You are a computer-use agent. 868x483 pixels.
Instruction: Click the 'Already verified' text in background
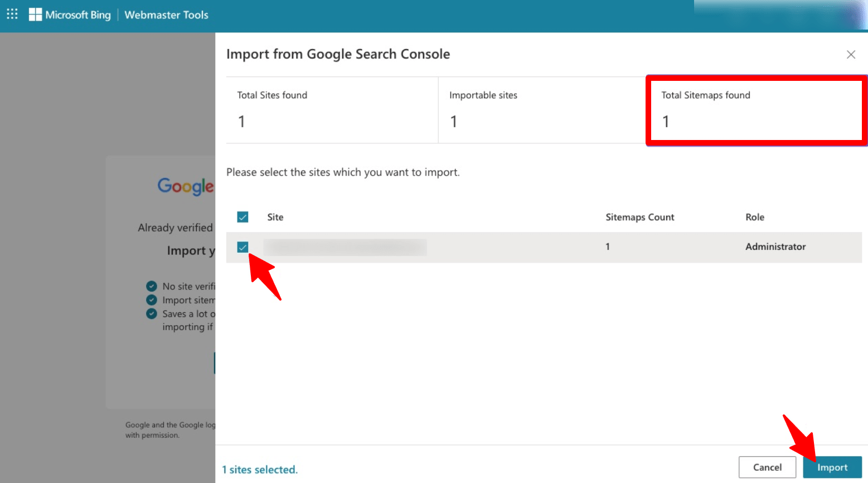[x=175, y=228]
